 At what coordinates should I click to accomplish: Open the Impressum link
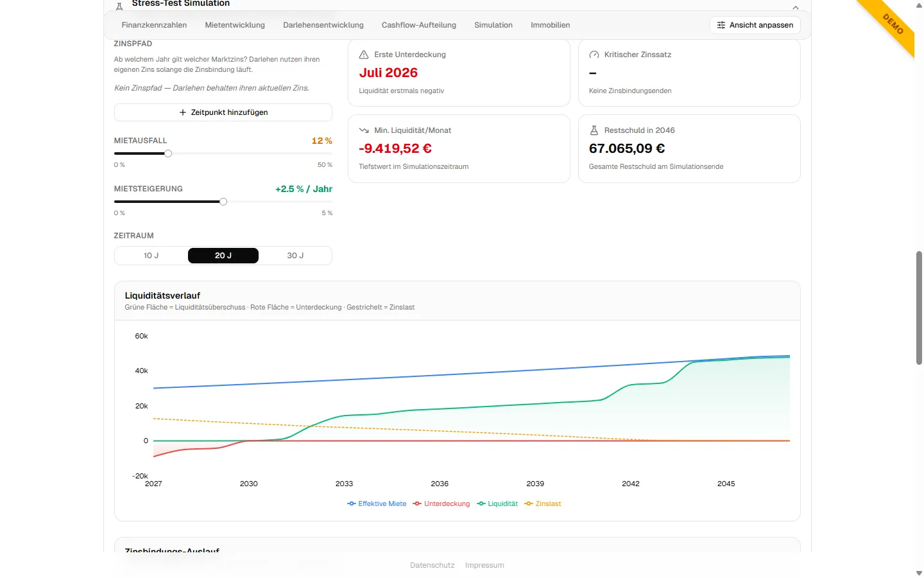click(x=484, y=565)
